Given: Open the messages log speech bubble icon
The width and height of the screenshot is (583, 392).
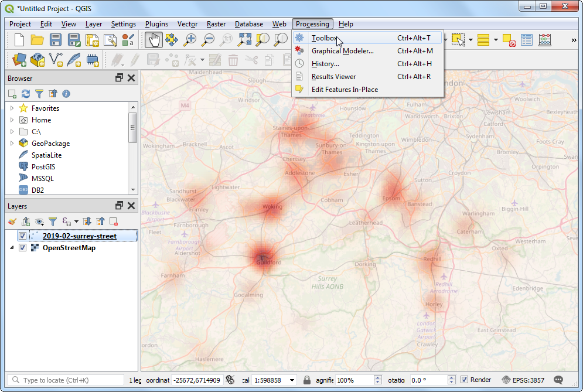Looking at the screenshot, I should point(558,380).
